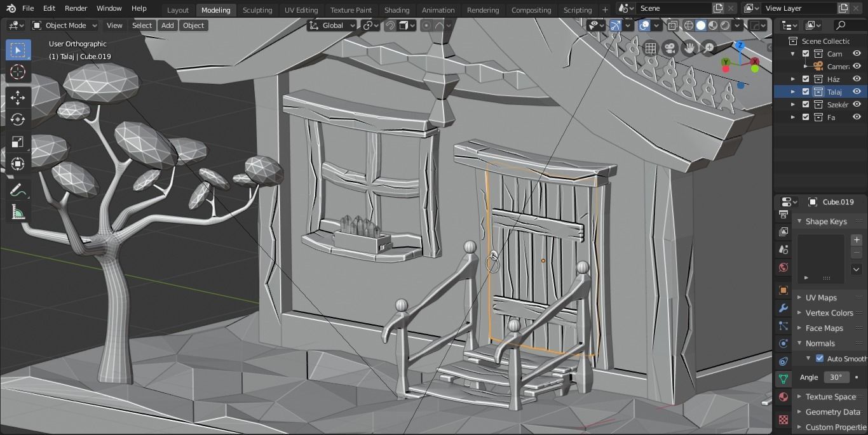868x435 pixels.
Task: Open Scene properties tab
Action: pos(783,250)
